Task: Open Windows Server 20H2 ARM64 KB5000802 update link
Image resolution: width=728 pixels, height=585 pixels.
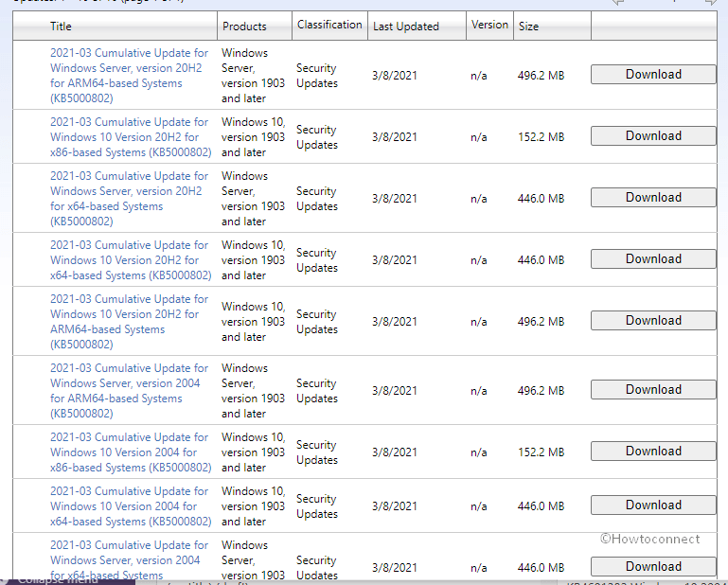Action: (x=129, y=75)
